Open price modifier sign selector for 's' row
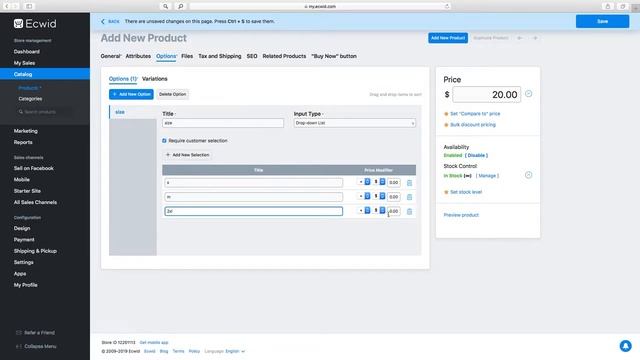This screenshot has width=640, height=360. 364,182
